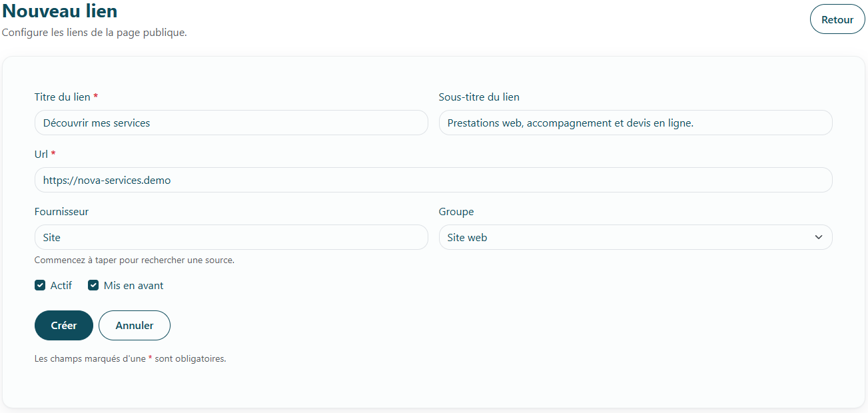Open the Groupe dropdown showing Site web
868x413 pixels.
(x=636, y=237)
